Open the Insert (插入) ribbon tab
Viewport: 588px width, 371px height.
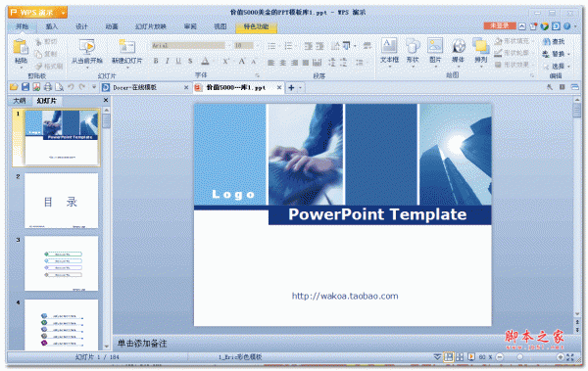point(51,26)
